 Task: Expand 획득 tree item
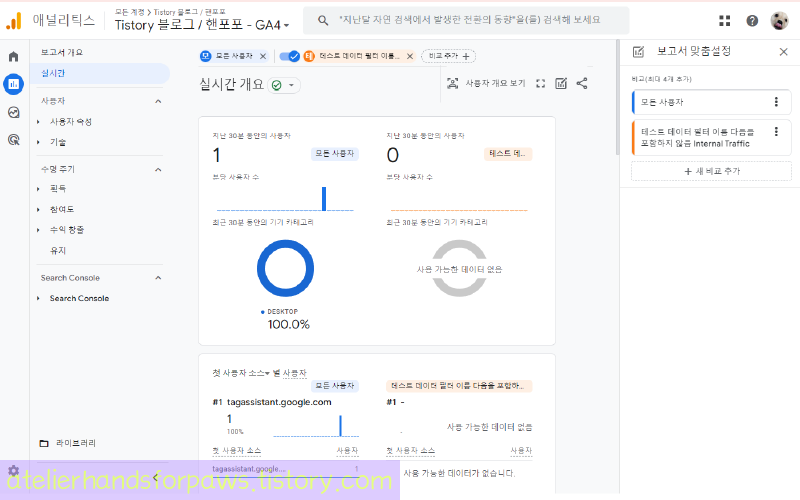click(39, 189)
